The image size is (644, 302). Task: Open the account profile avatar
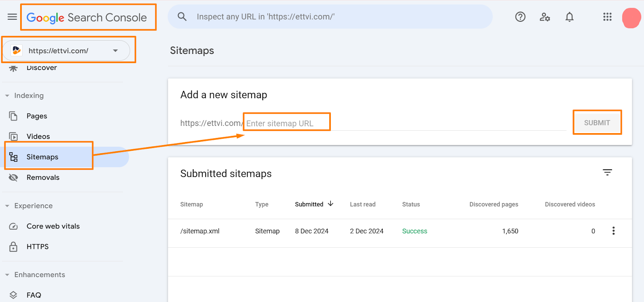632,18
